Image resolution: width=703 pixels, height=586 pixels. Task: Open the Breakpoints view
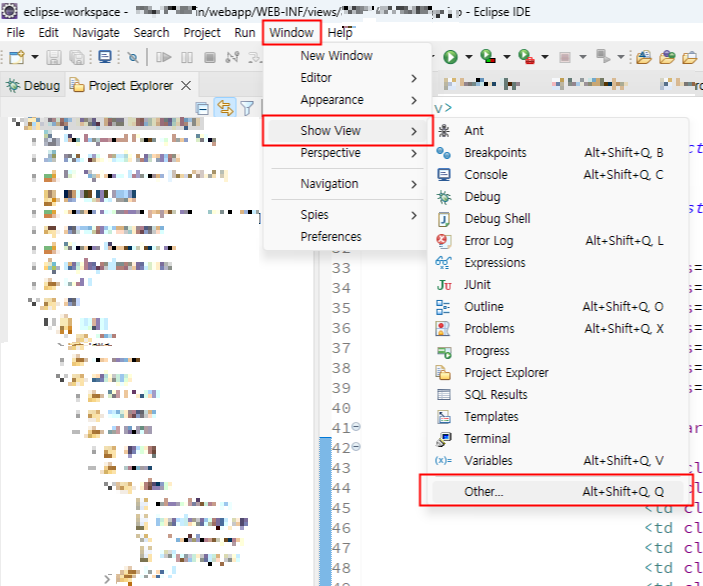(x=558, y=152)
